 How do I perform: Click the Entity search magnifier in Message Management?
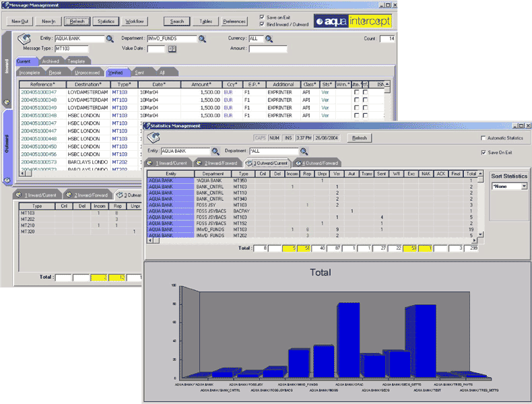(110, 39)
